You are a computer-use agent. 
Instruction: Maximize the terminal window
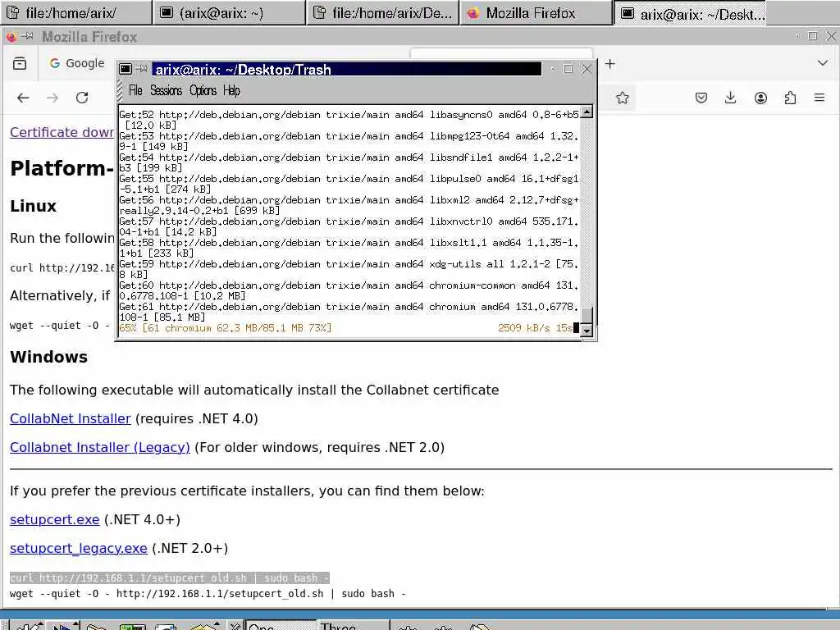(x=568, y=69)
